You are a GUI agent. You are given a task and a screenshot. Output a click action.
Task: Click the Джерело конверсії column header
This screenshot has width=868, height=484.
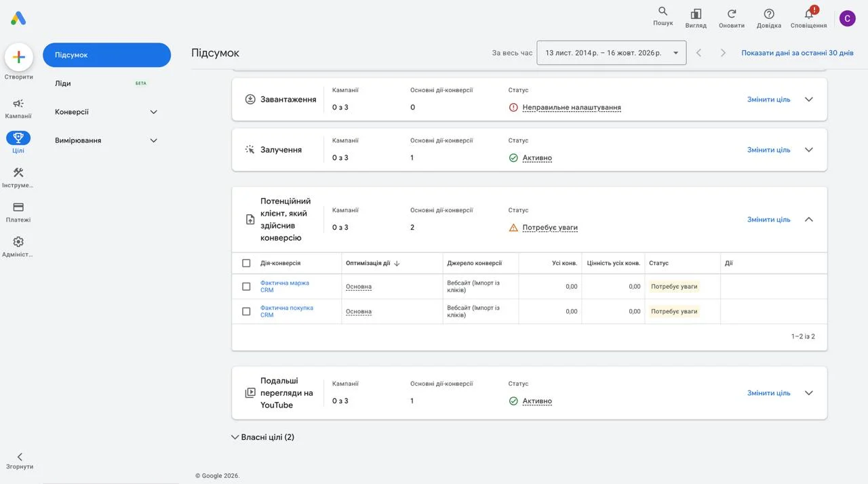point(475,263)
